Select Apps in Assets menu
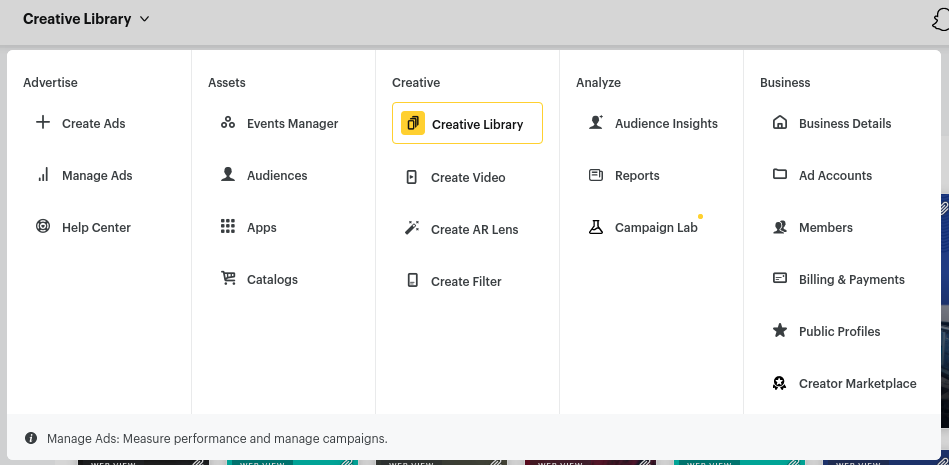 pyautogui.click(x=261, y=228)
